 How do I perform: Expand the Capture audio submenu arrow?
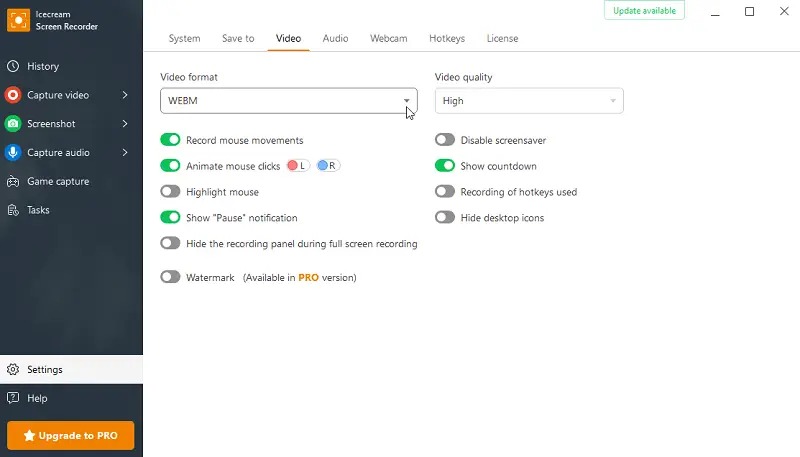pyautogui.click(x=125, y=153)
